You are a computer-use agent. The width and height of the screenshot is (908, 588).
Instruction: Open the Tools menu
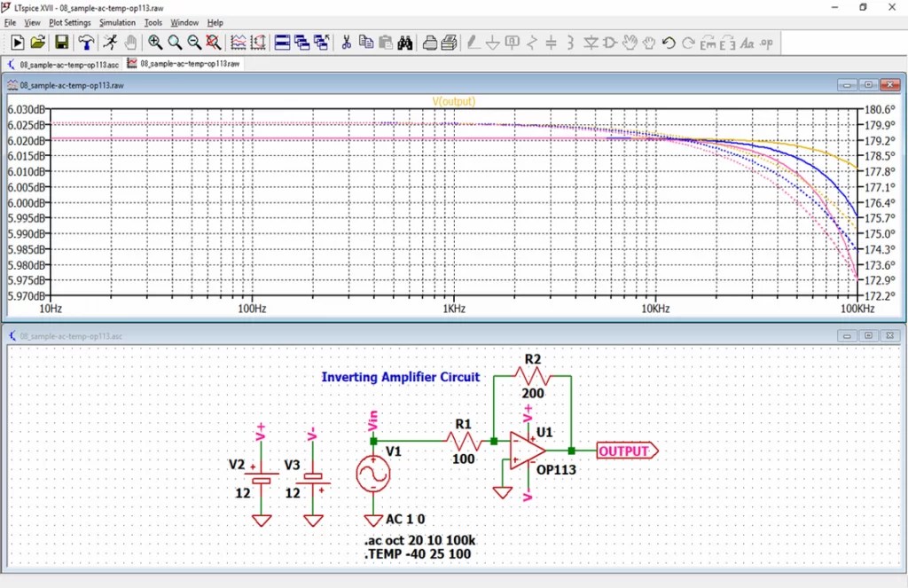153,22
